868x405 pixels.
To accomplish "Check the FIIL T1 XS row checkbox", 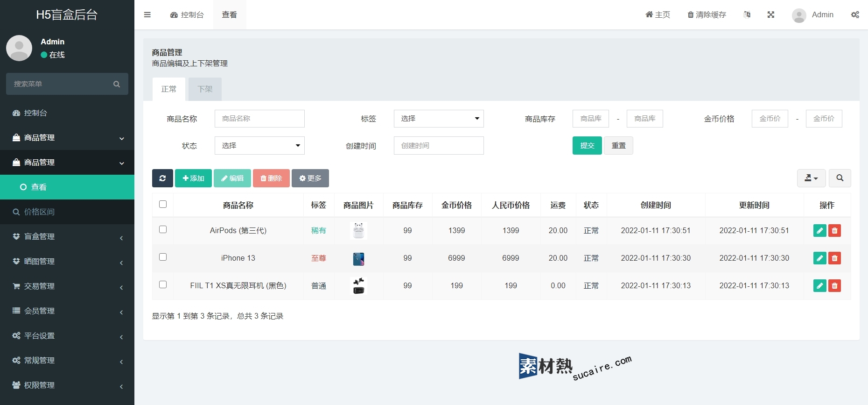I will click(163, 284).
